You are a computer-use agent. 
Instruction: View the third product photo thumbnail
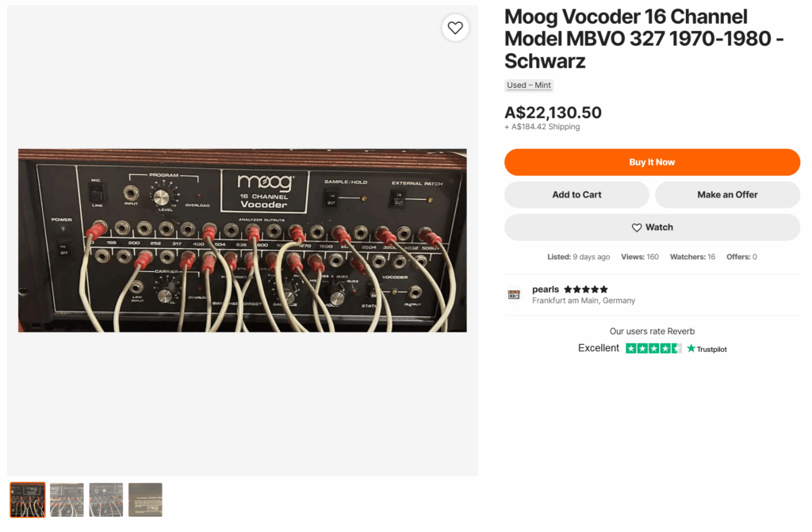pyautogui.click(x=106, y=499)
